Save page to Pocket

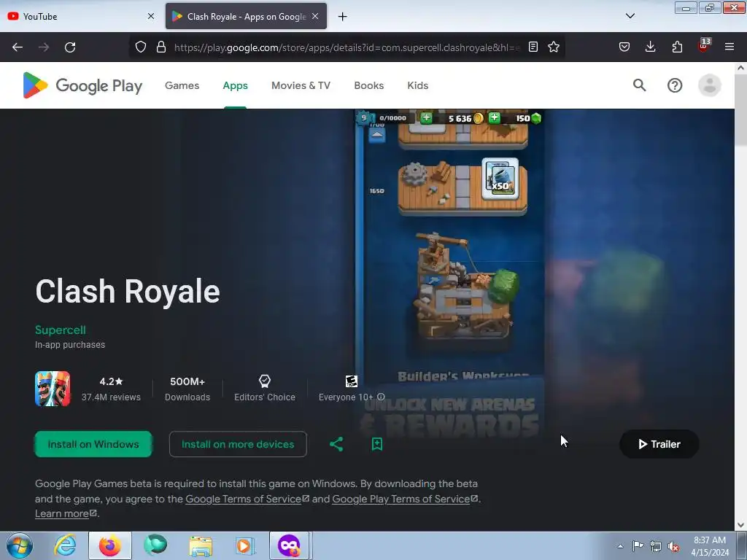click(x=624, y=47)
